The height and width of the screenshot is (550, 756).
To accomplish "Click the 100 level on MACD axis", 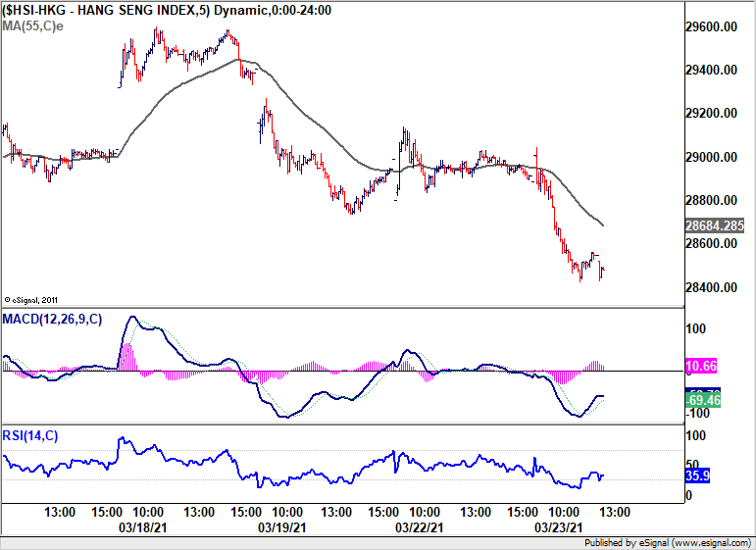I will pos(698,329).
